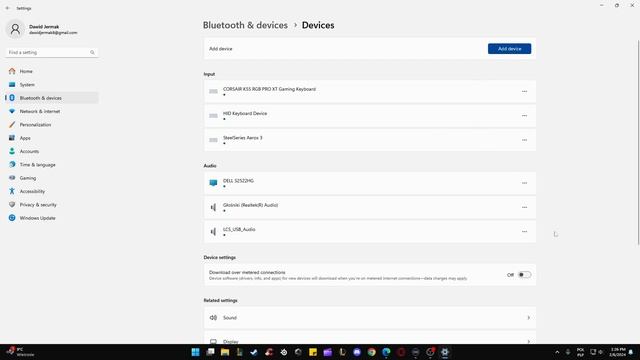
Task: Open more options for HID Keyboard Device
Action: 524,116
